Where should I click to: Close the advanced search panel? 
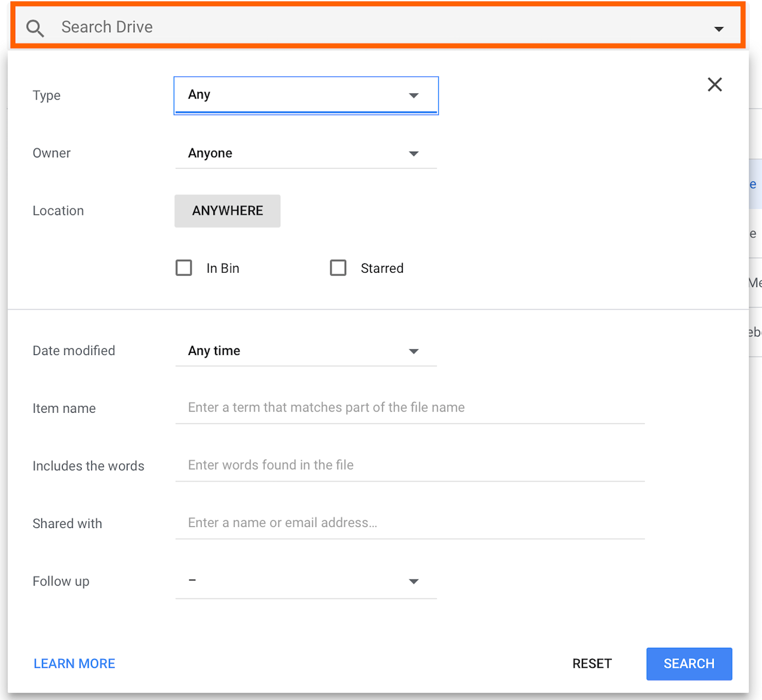tap(714, 84)
